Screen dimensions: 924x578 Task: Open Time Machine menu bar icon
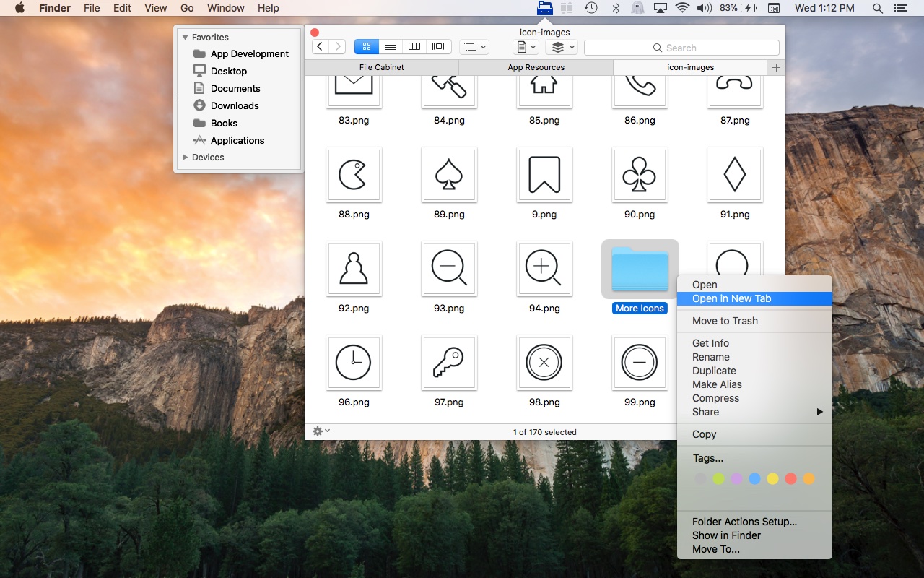click(x=590, y=8)
